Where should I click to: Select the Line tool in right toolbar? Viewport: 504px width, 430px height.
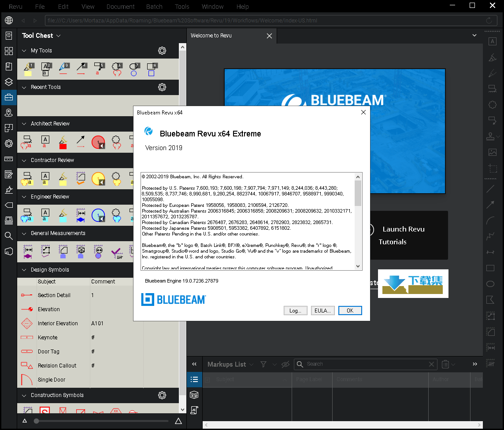point(490,189)
